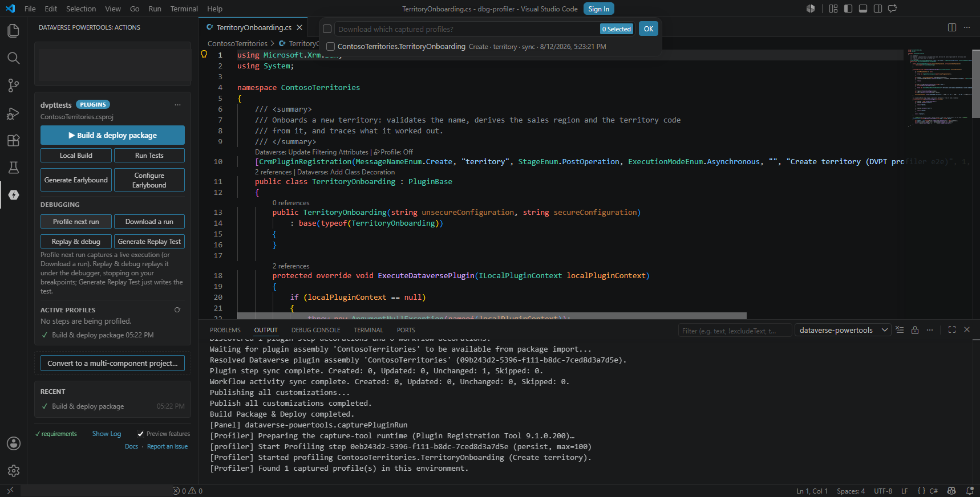Toggle the bottom panel visibility
Viewport: 980px width, 497px height.
[x=863, y=9]
